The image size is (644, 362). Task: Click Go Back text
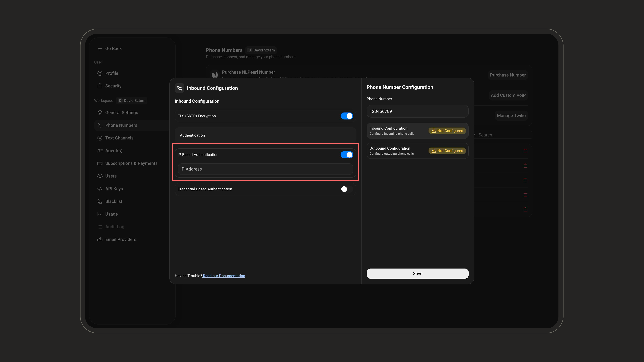point(113,49)
